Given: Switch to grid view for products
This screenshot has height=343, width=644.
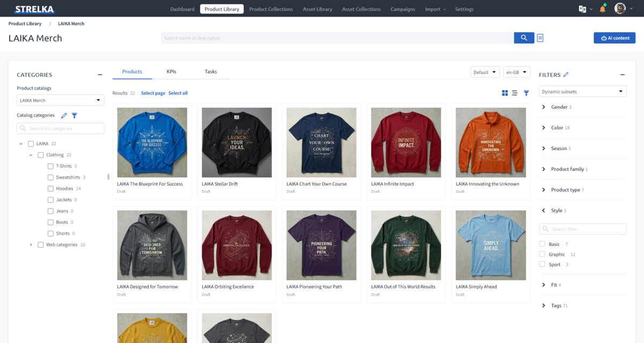Looking at the screenshot, I should click(504, 93).
